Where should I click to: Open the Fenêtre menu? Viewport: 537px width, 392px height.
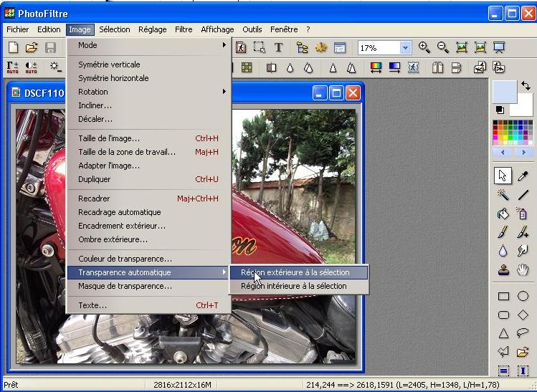coord(284,29)
